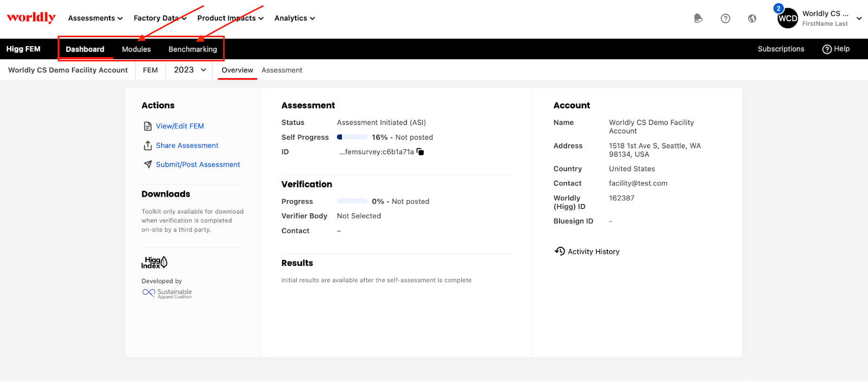This screenshot has height=382, width=868.
Task: Click the Higg Index logo
Action: click(x=155, y=263)
